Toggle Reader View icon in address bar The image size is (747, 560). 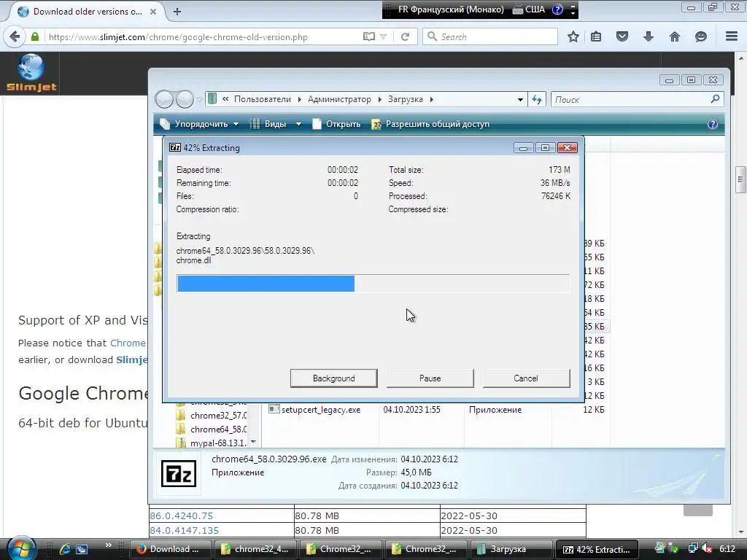click(368, 36)
